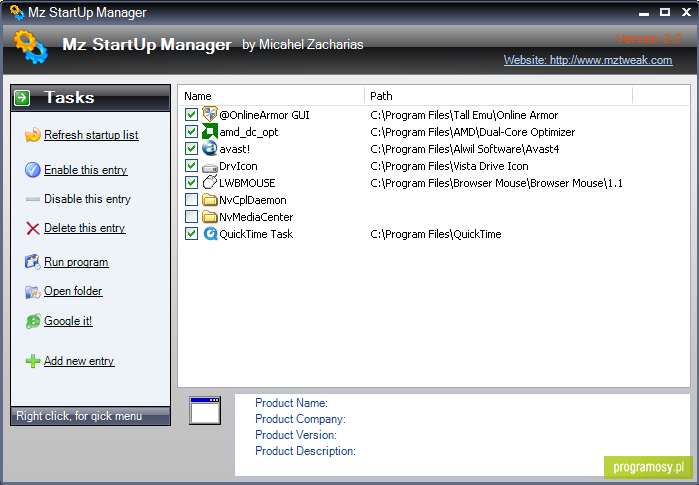Click the Product Description label
This screenshot has height=485, width=699.
tap(305, 451)
